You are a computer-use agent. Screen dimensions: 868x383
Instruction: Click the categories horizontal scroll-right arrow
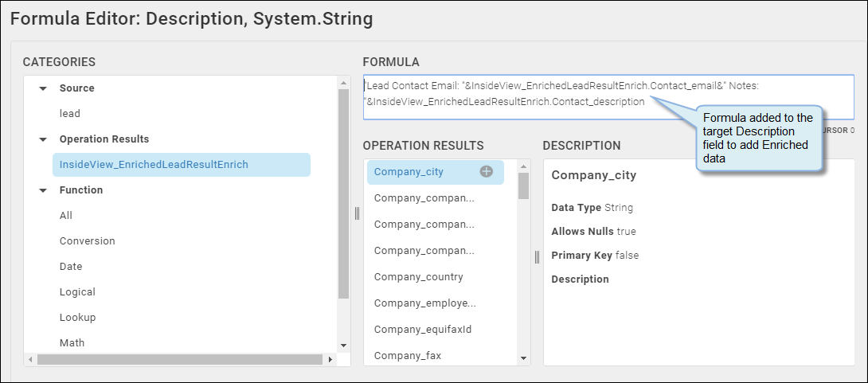[x=330, y=360]
